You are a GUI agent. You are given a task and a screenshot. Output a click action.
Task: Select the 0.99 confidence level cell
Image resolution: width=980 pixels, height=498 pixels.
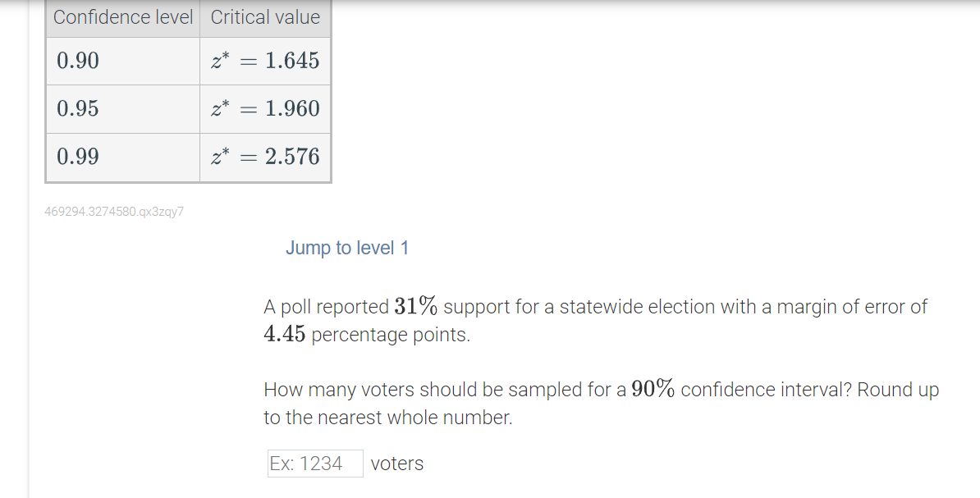tap(78, 157)
